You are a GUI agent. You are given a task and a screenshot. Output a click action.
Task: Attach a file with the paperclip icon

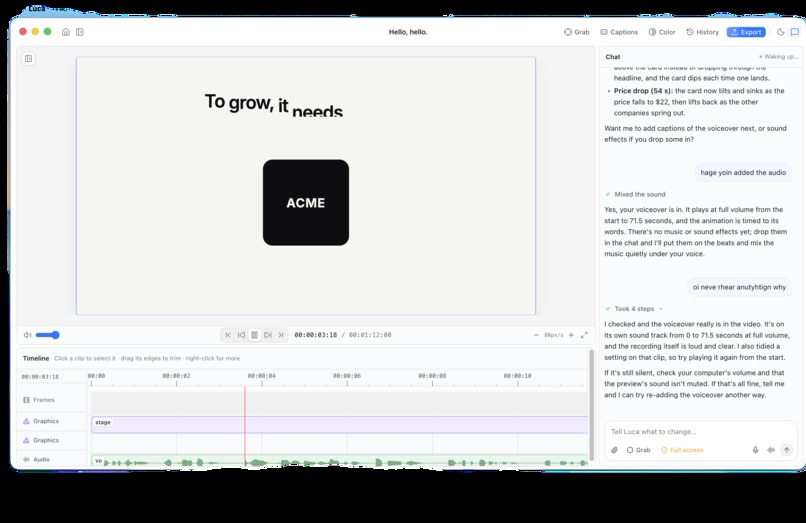tap(614, 450)
